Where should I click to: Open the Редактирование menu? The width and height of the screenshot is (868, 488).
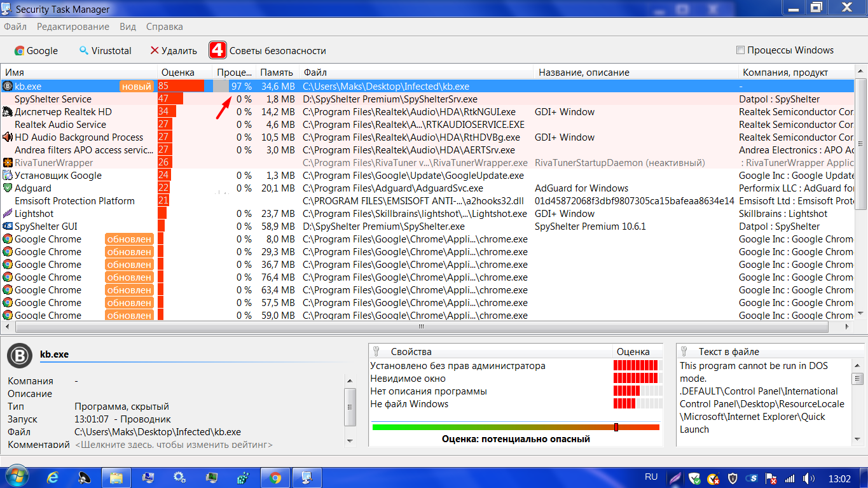click(73, 27)
